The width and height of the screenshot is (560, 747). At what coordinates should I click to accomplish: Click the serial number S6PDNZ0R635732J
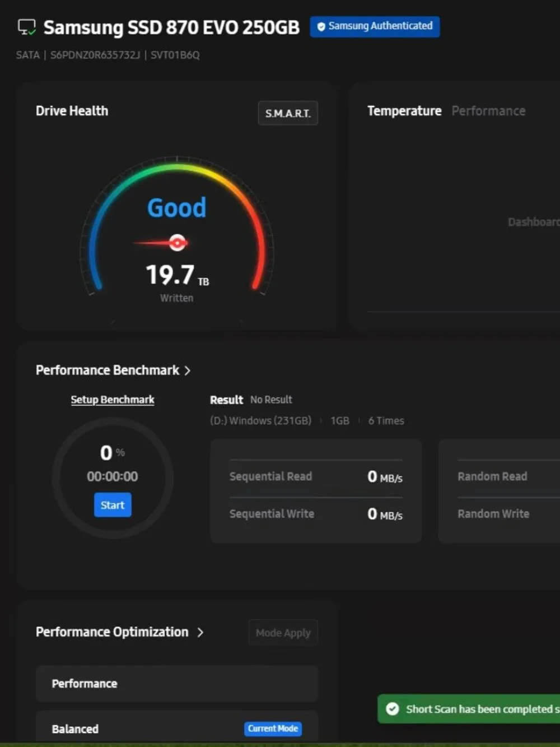click(x=95, y=55)
